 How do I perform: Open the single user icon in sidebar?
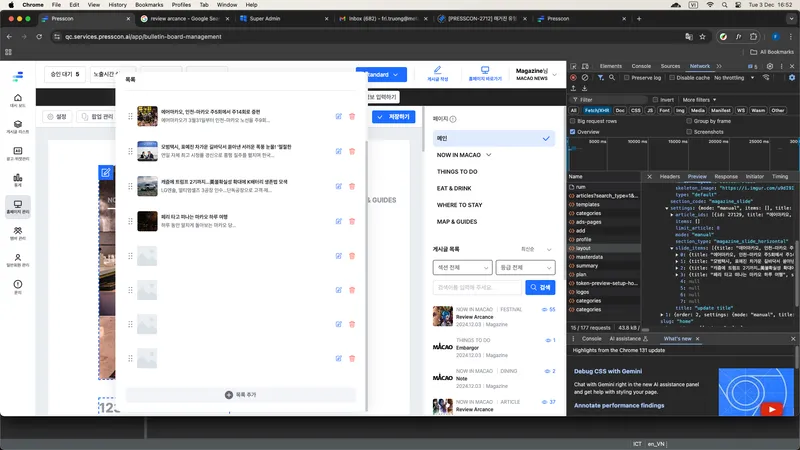click(x=18, y=258)
